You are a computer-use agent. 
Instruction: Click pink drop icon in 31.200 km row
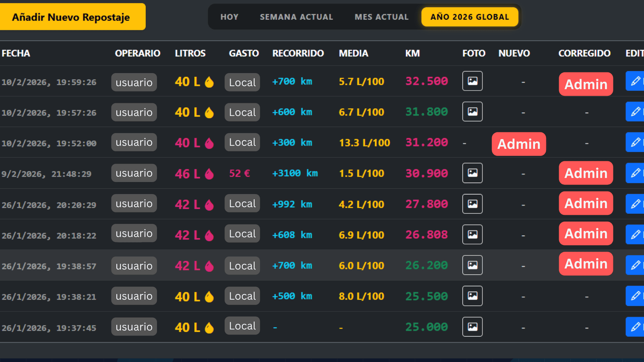click(209, 143)
